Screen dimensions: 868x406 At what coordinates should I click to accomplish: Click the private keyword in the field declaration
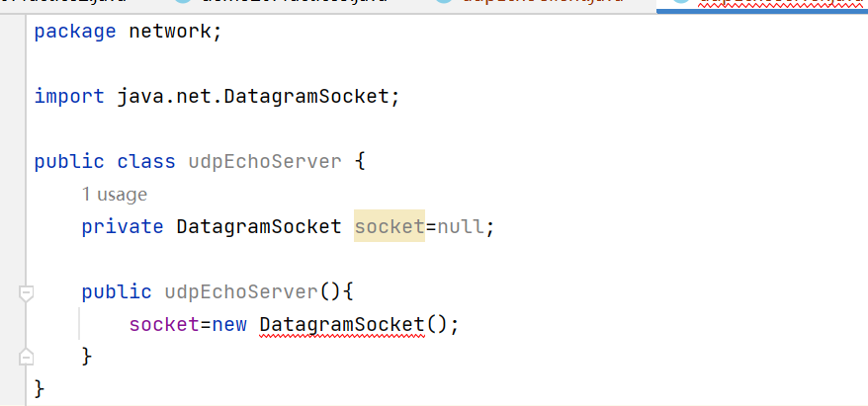123,227
